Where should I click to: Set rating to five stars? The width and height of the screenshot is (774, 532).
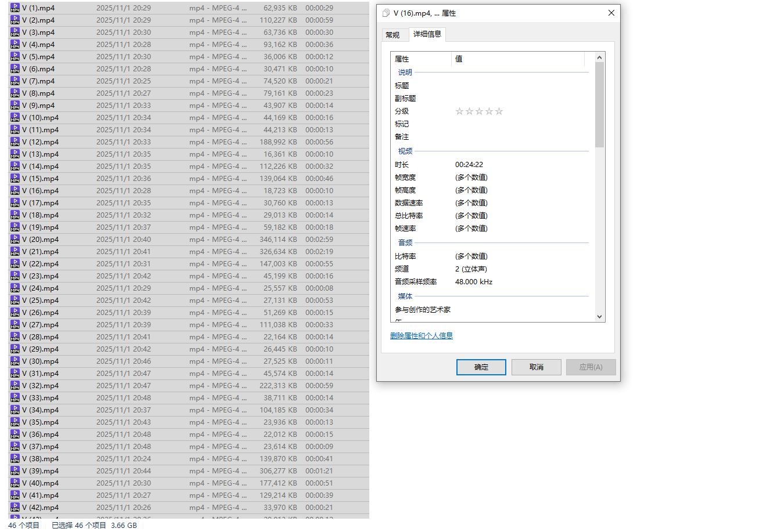[x=499, y=111]
